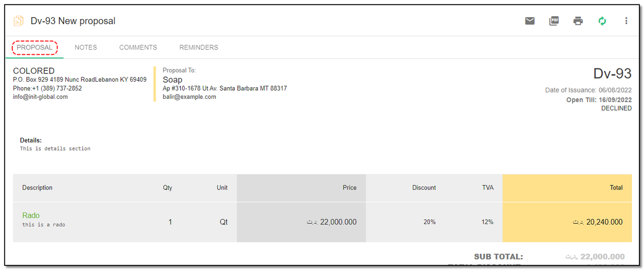Image resolution: width=644 pixels, height=270 pixels.
Task: Click the email envelope icon
Action: pos(530,21)
